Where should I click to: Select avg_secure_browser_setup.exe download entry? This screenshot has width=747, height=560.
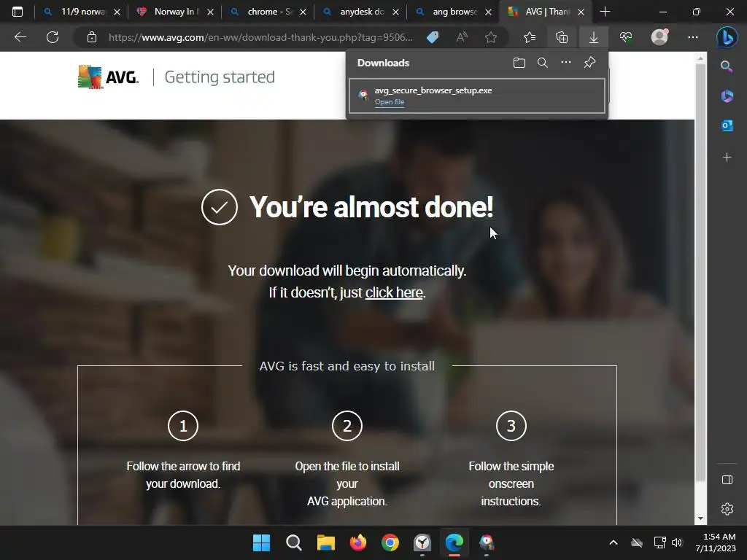pos(477,96)
